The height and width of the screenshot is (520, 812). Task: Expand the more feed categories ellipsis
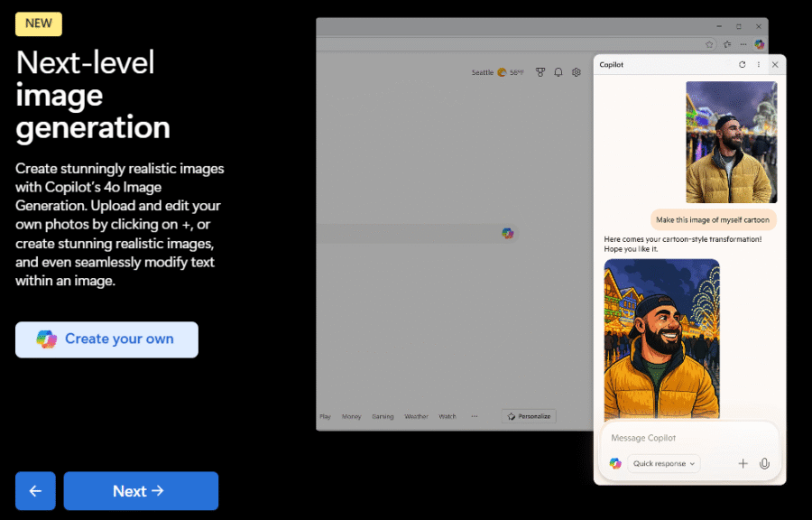tap(475, 416)
